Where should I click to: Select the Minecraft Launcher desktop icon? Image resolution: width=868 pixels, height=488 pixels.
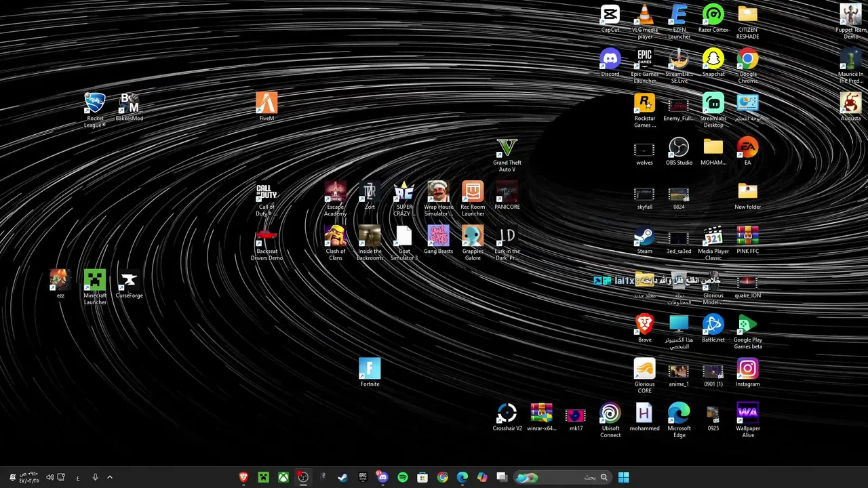point(95,287)
